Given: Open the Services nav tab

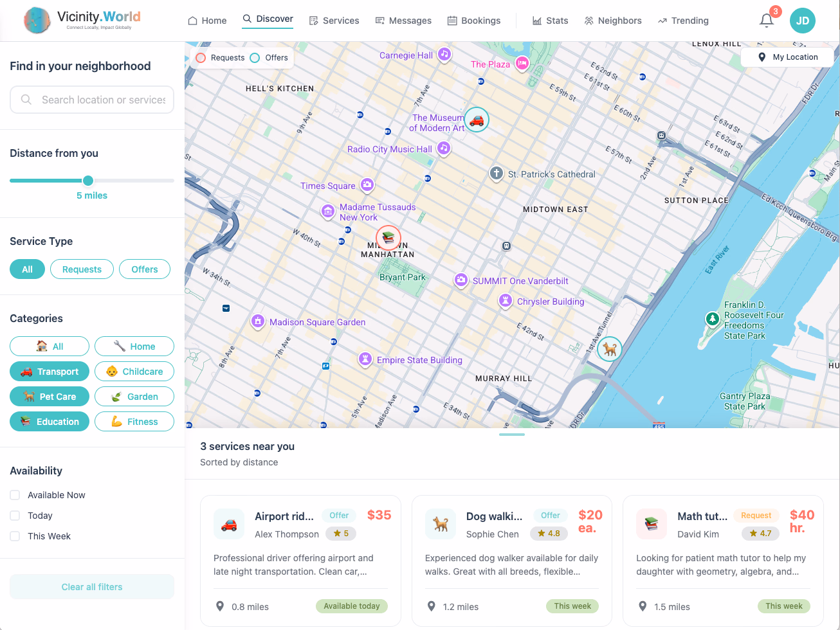Looking at the screenshot, I should click(334, 21).
